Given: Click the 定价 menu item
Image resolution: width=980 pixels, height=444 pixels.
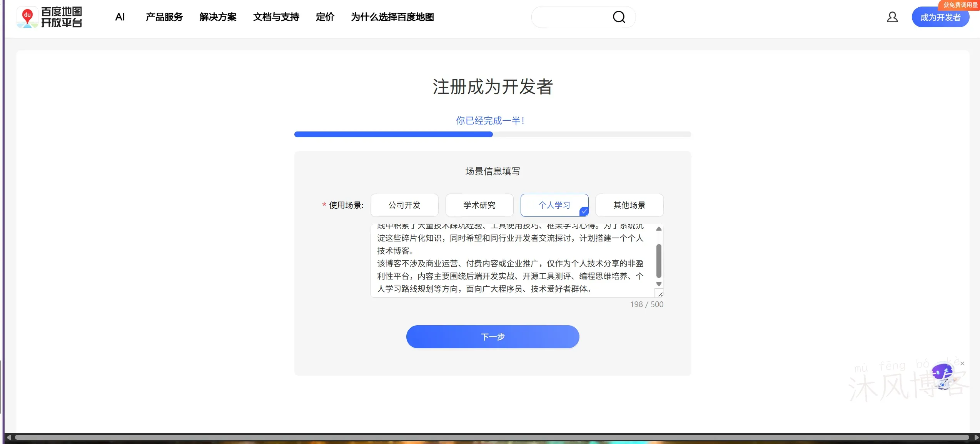Looking at the screenshot, I should tap(324, 17).
